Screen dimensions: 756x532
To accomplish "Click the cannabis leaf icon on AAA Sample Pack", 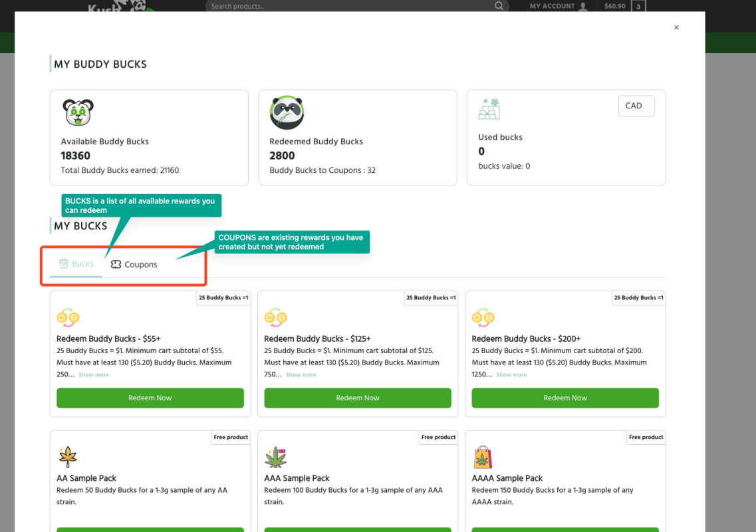I will (x=275, y=456).
